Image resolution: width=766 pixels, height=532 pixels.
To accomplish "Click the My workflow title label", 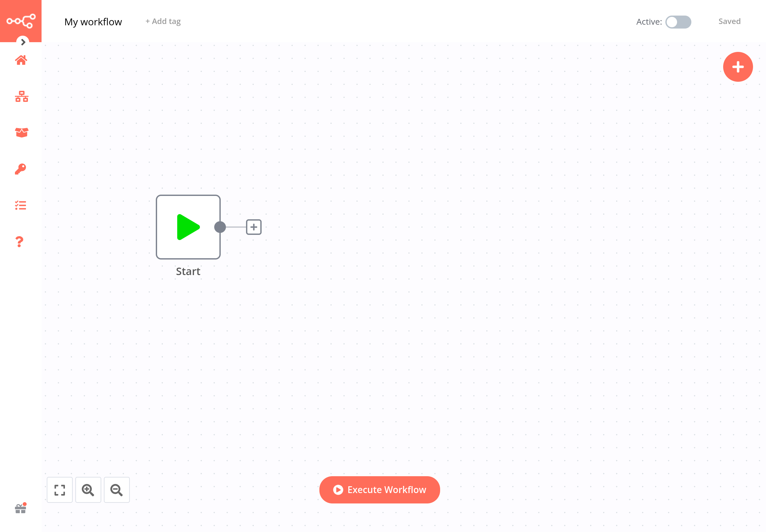I will click(x=93, y=21).
